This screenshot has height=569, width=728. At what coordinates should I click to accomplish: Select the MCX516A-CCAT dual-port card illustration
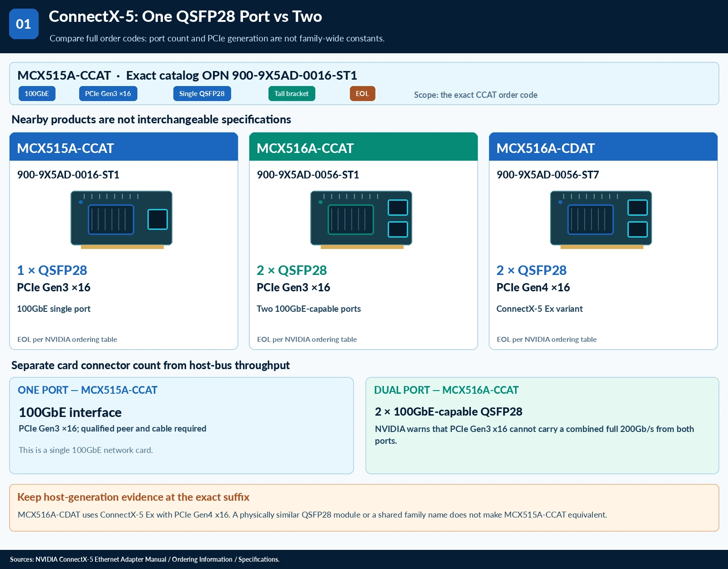click(x=361, y=220)
